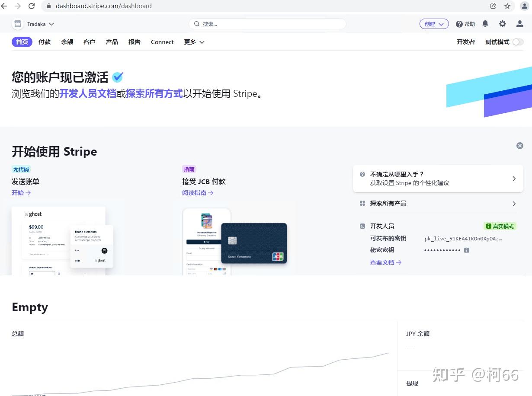532x396 pixels.
Task: Click the 开发人员 label
Action: pyautogui.click(x=382, y=226)
